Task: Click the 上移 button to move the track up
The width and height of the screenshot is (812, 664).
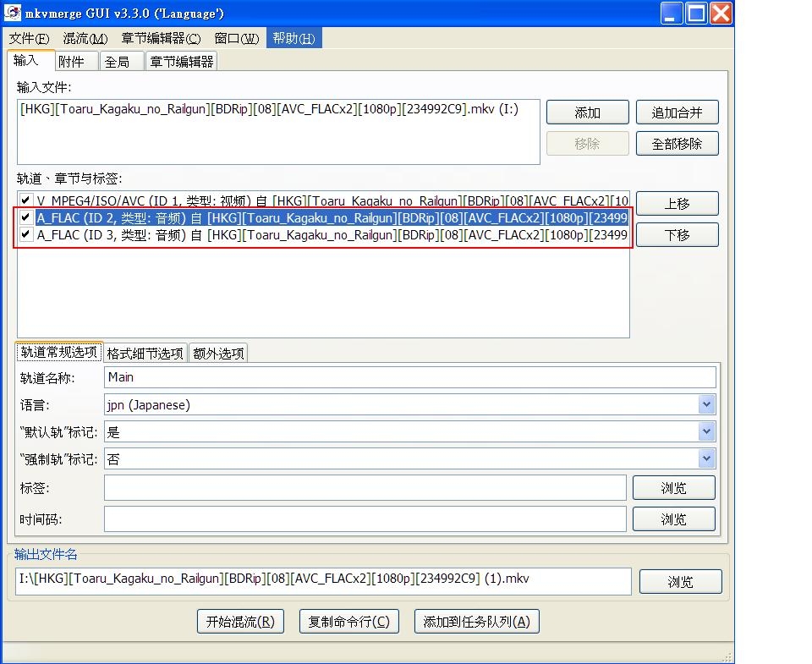Action: (677, 204)
